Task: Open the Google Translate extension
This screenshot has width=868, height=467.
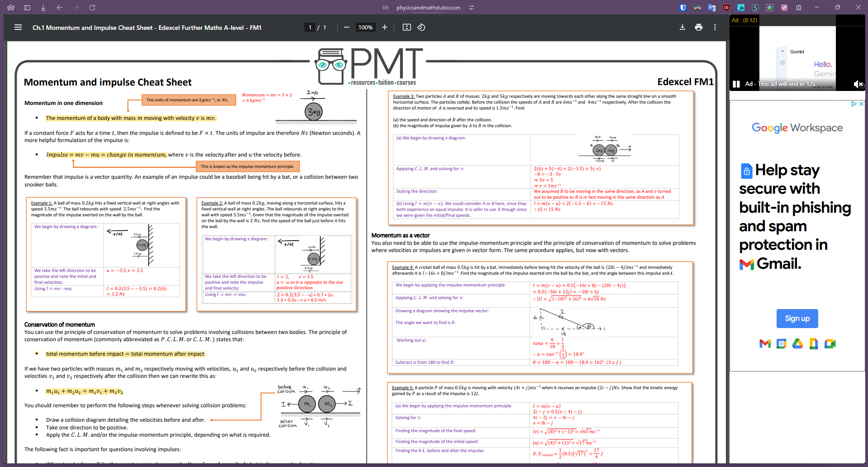Action: click(712, 8)
